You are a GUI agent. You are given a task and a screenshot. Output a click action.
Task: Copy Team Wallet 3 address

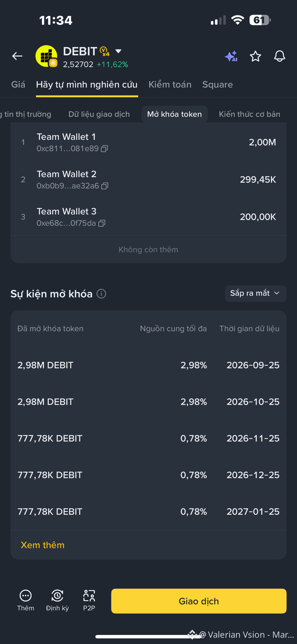(102, 223)
